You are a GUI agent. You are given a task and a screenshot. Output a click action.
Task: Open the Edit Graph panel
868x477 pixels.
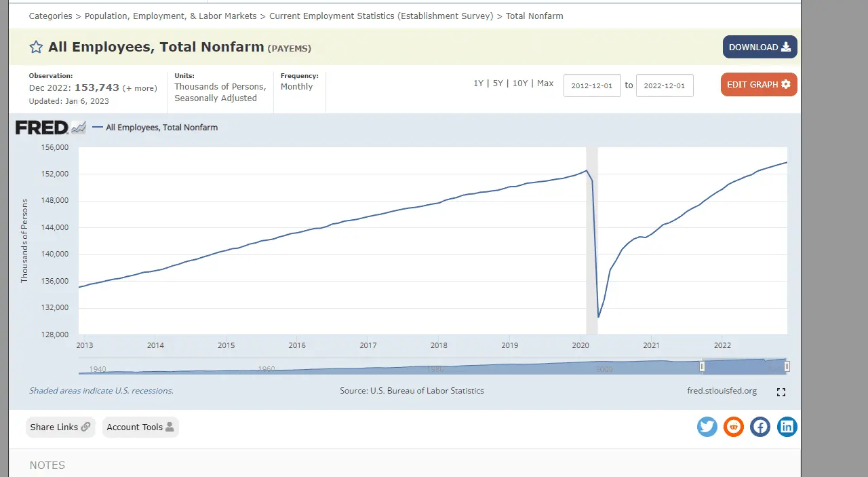[758, 85]
